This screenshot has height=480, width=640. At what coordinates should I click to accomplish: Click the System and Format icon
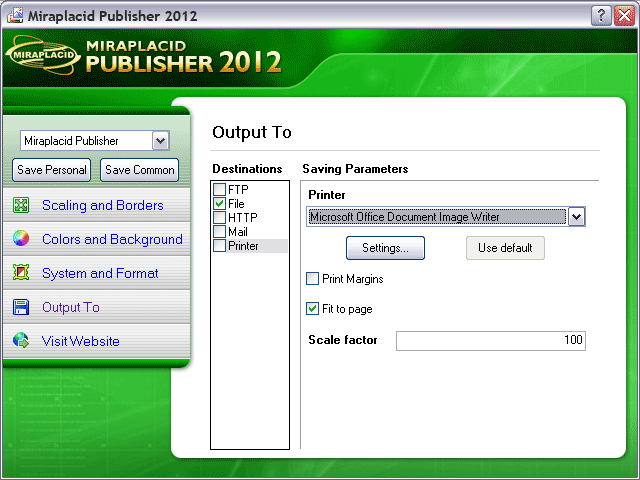pyautogui.click(x=21, y=272)
